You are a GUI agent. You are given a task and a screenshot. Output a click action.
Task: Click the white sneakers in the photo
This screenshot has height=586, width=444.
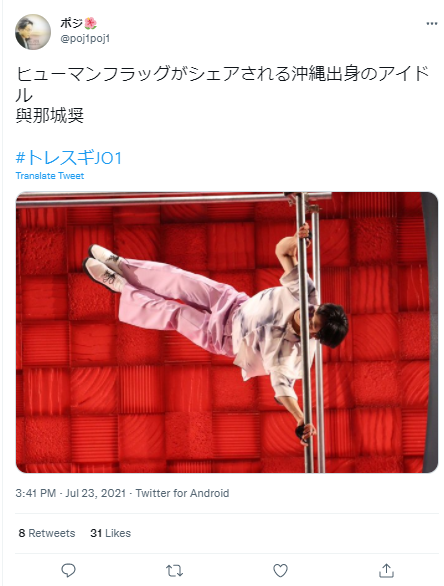[x=104, y=268]
